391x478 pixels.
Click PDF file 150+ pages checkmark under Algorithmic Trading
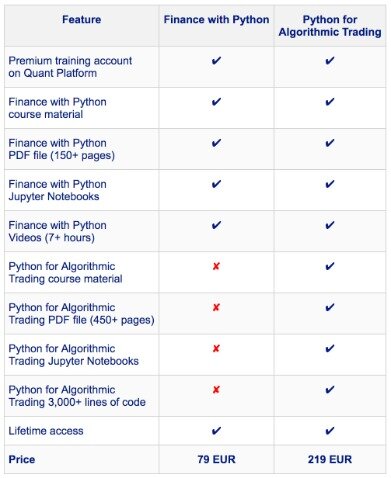[x=330, y=143]
